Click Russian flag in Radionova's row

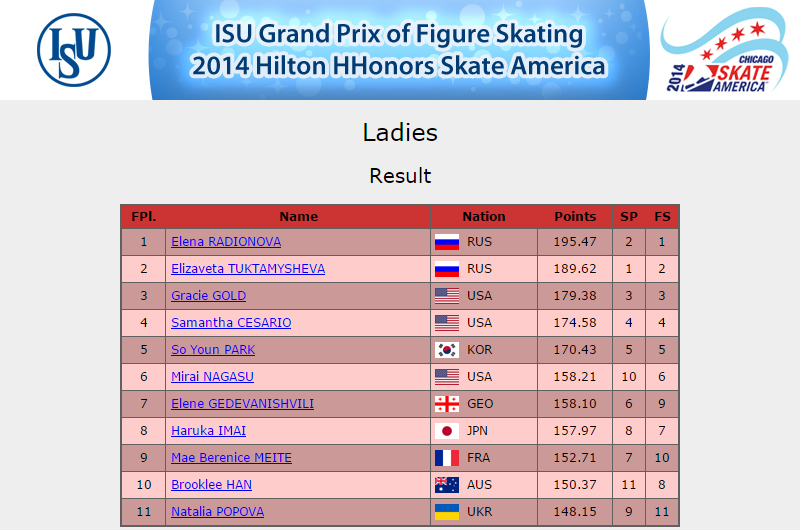[446, 242]
